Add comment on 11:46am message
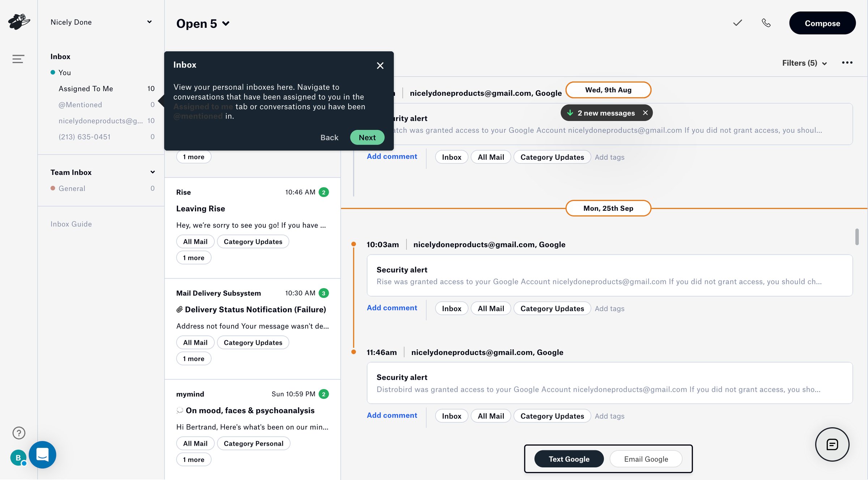This screenshot has height=480, width=868. tap(392, 415)
